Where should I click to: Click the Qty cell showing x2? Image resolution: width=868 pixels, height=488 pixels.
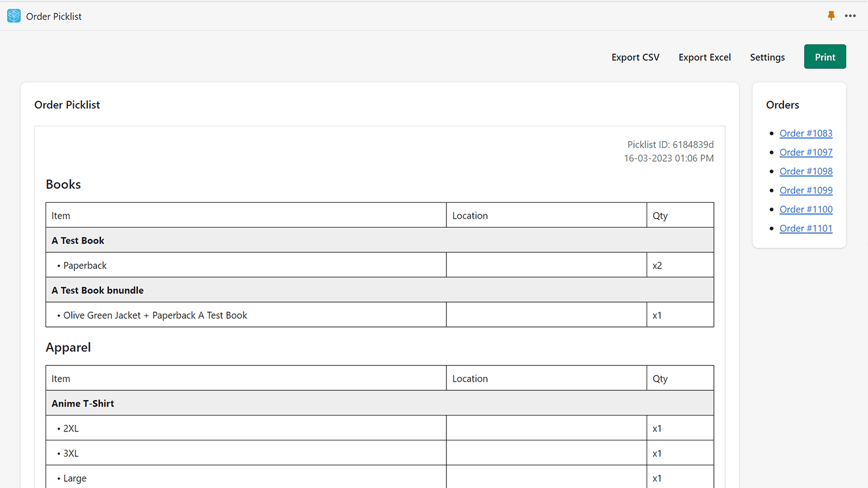coord(657,265)
